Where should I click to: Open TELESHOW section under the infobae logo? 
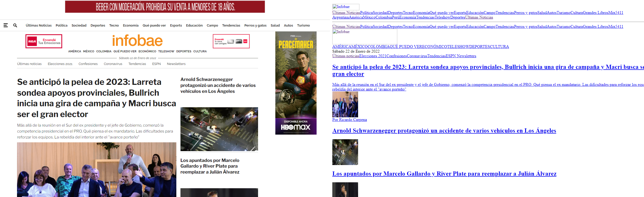tap(166, 51)
